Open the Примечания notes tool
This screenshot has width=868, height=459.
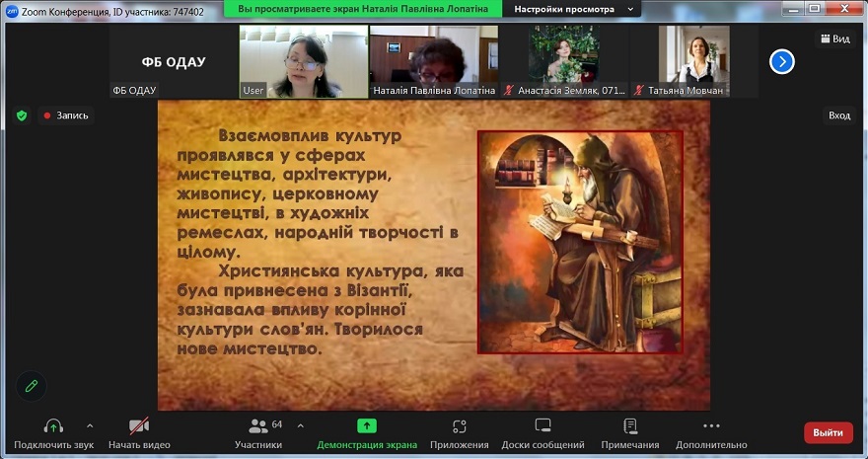tap(629, 426)
